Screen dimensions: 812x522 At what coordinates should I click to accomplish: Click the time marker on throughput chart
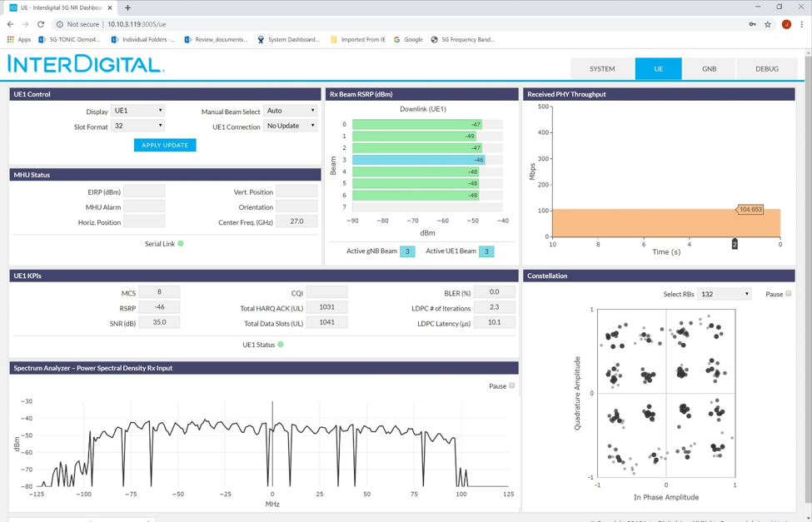click(x=735, y=244)
